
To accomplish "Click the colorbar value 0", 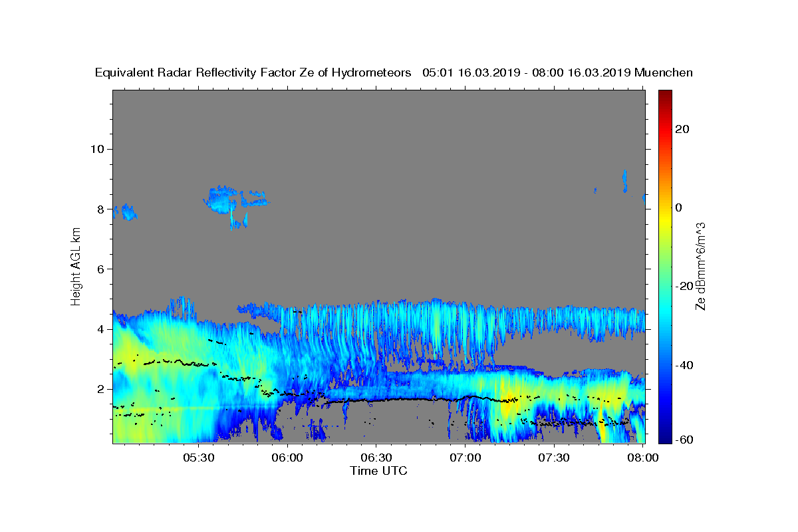I will [678, 207].
